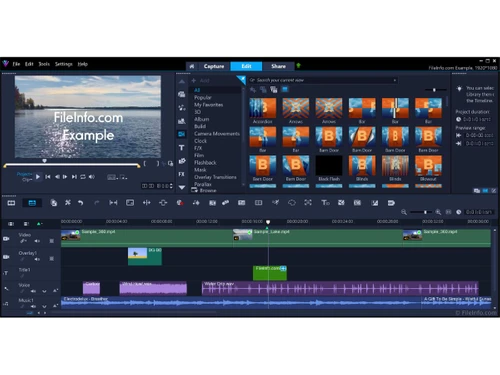The height and width of the screenshot is (375, 500).
Task: Open the Media library panel icon
Action: point(182,94)
